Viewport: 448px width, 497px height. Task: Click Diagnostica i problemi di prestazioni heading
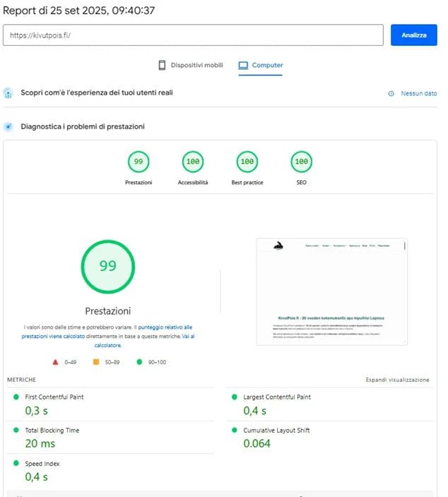[83, 127]
